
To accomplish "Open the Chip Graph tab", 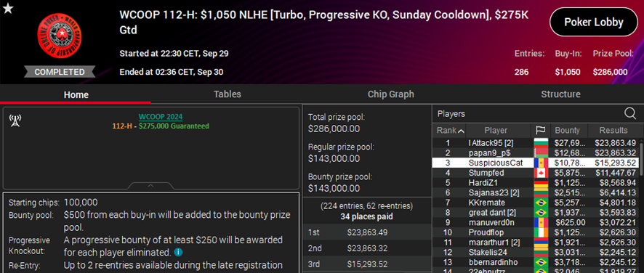I will point(390,94).
